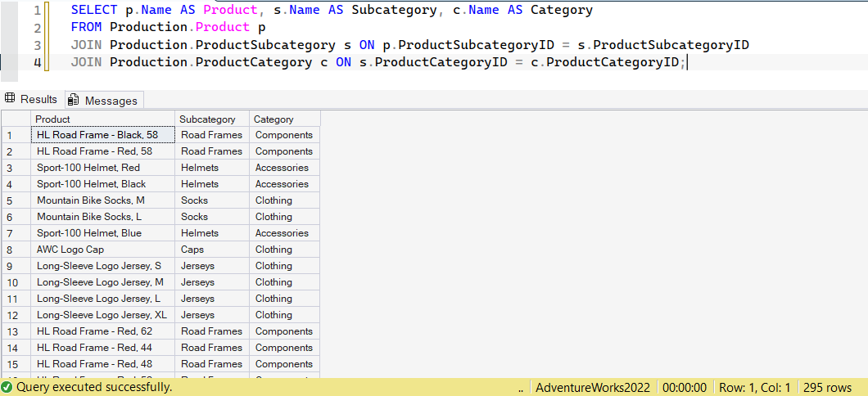Screen dimensions: 868x396
Task: Select the 'Sport-100 Helmet, Red' cell
Action: (103, 168)
